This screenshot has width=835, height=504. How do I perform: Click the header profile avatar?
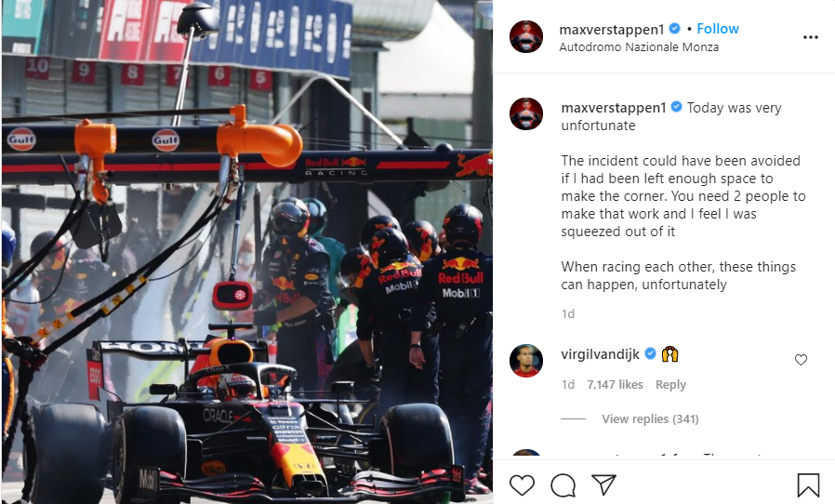coord(526,37)
